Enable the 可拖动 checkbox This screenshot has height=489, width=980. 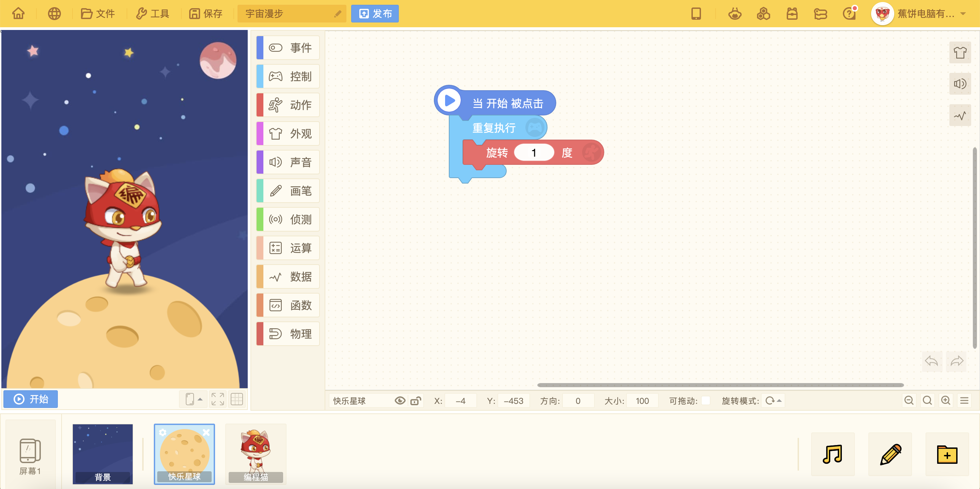tap(705, 401)
